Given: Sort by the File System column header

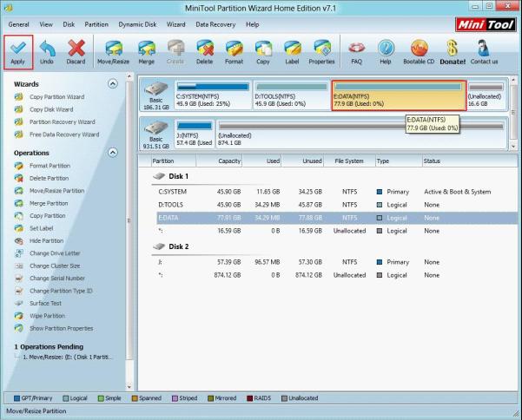Looking at the screenshot, I should click(349, 161).
